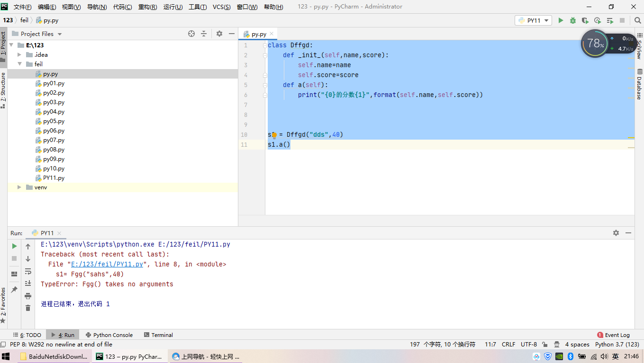Click the Concurrency Diagram run icon
Image resolution: width=644 pixels, height=363 pixels.
[610, 20]
